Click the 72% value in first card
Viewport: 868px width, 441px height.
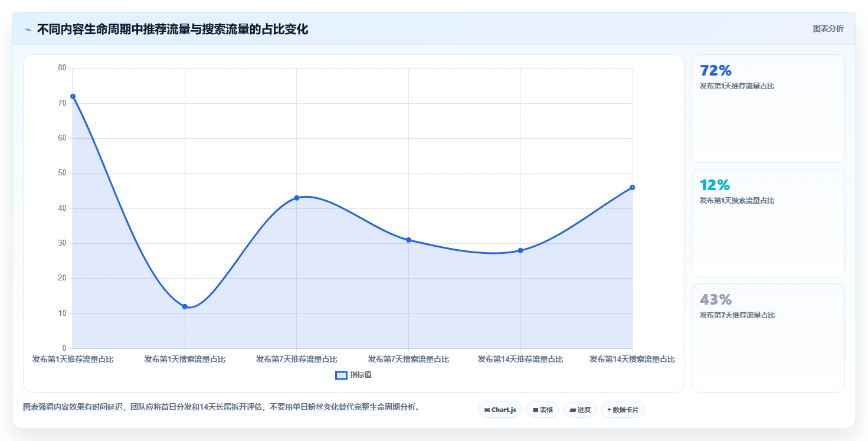[x=716, y=71]
